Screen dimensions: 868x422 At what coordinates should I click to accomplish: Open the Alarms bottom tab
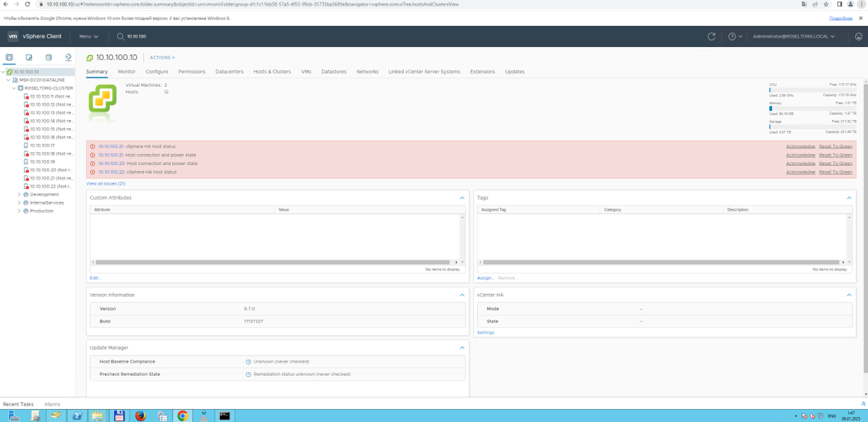tap(52, 404)
